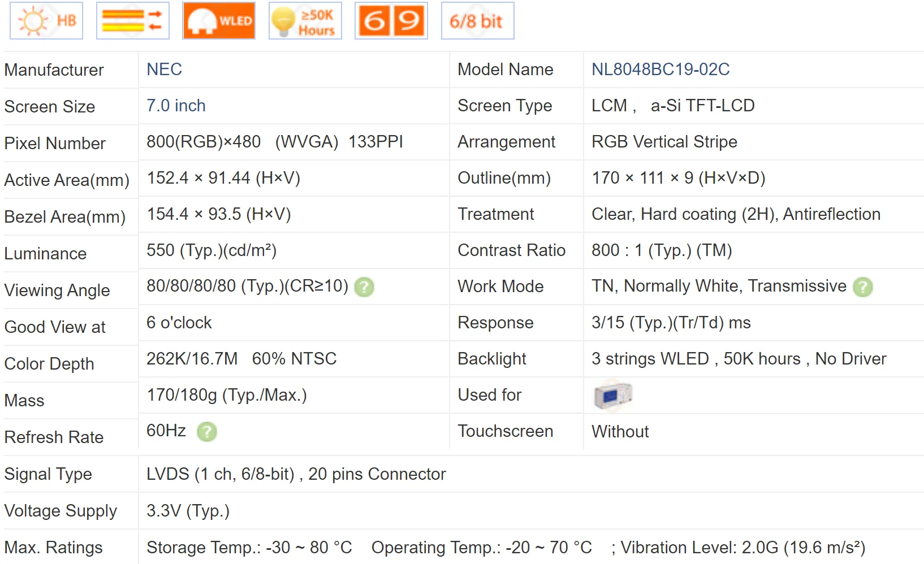
Task: Click the HB high brightness icon
Action: tap(46, 21)
